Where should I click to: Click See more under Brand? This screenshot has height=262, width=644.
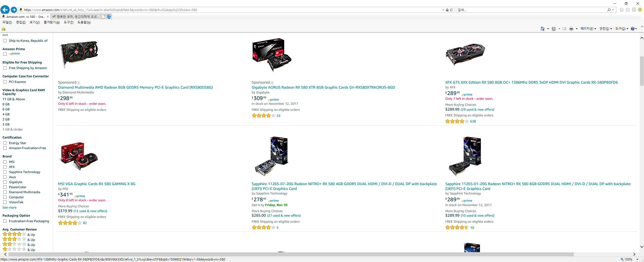pos(10,208)
